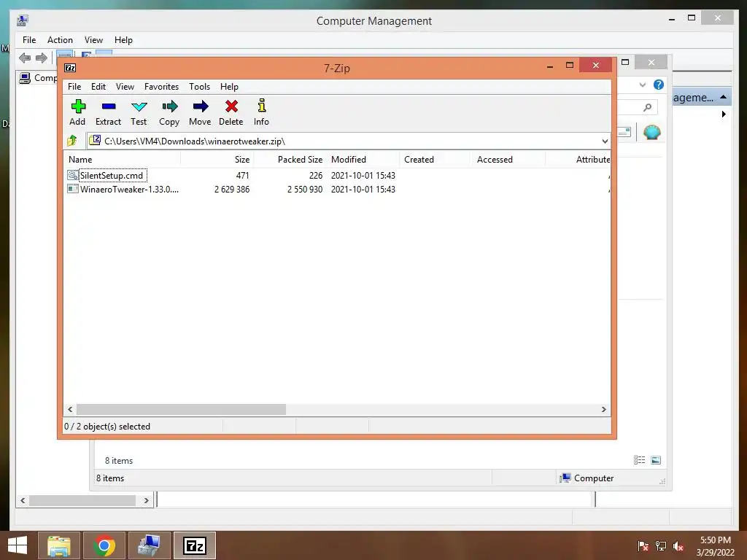
Task: Expand the More Actions right arrow
Action: coord(724,114)
